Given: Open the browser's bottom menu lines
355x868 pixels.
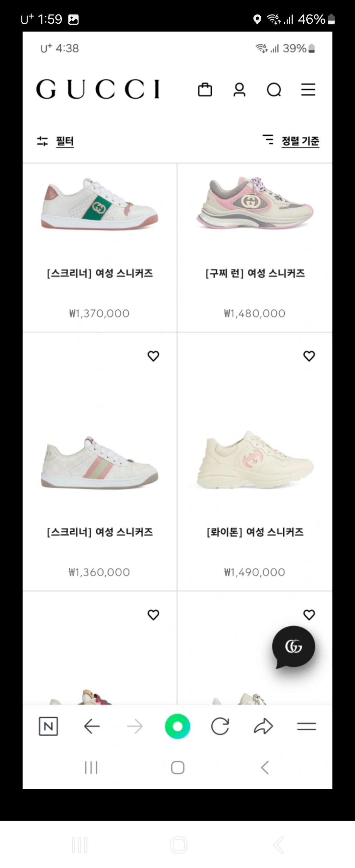Looking at the screenshot, I should pos(306,726).
